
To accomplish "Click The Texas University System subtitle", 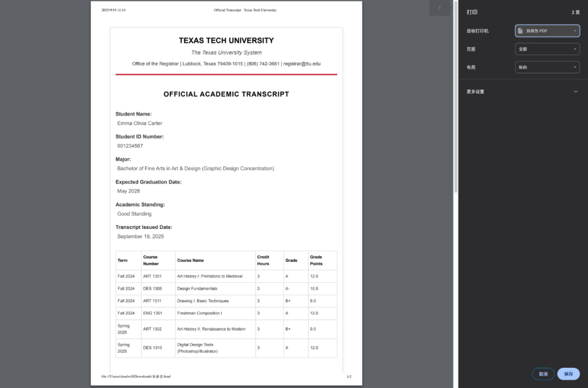I will [226, 52].
